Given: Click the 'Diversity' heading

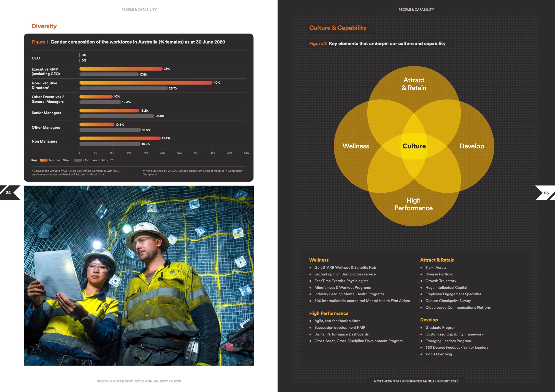Looking at the screenshot, I should tap(44, 26).
